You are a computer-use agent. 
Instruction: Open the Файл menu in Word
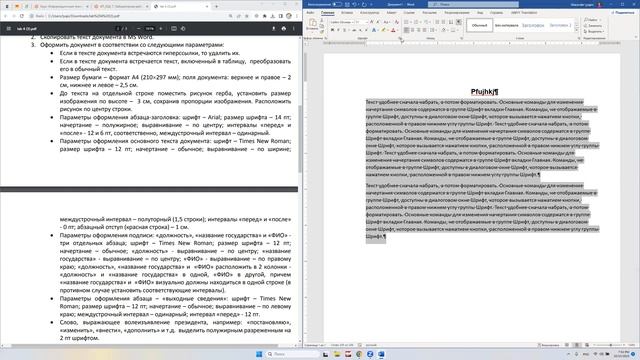(x=310, y=13)
